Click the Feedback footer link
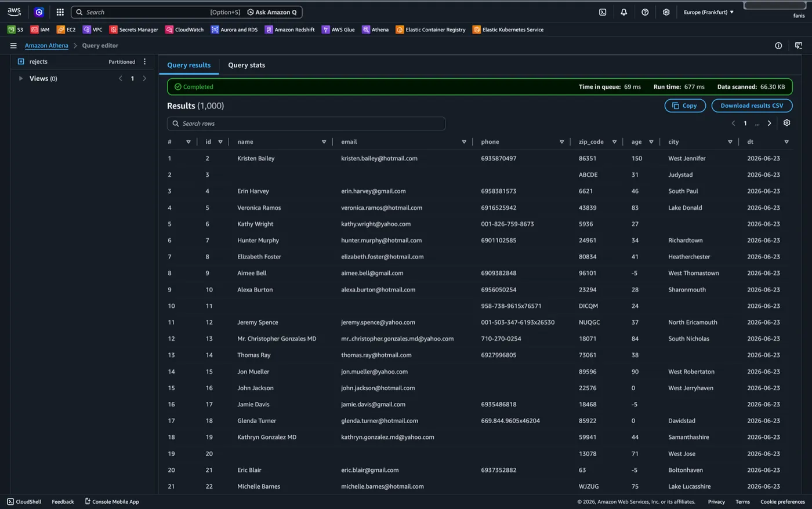 pos(63,501)
